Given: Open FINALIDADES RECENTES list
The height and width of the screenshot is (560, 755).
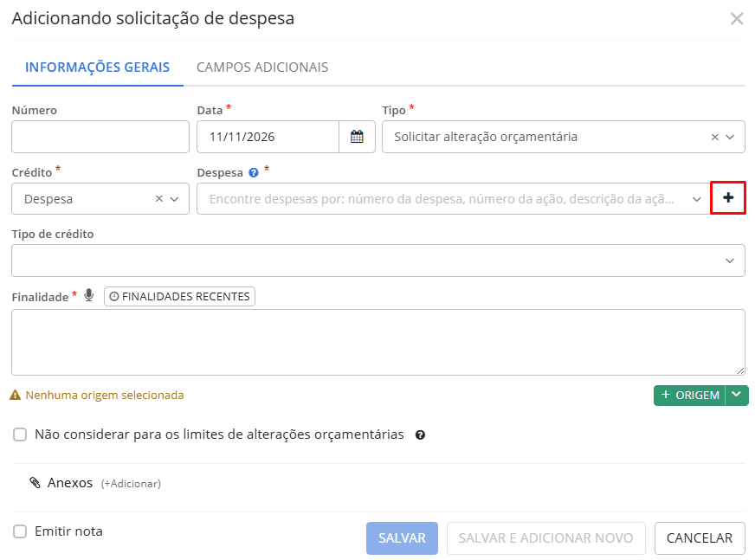Looking at the screenshot, I should 179,296.
